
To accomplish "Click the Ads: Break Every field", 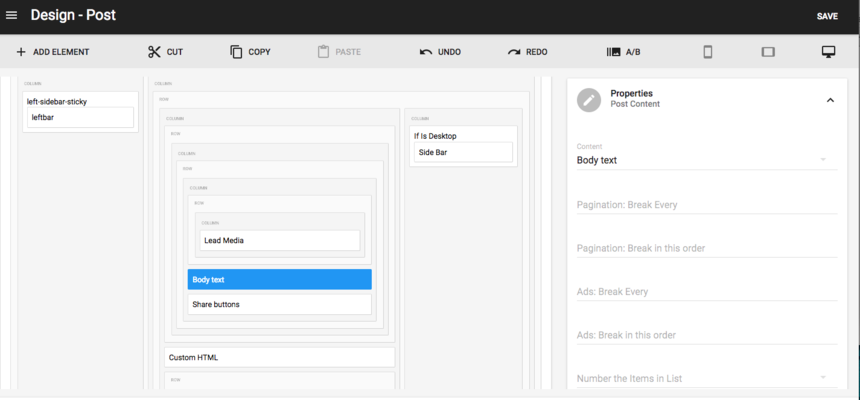I will [706, 292].
